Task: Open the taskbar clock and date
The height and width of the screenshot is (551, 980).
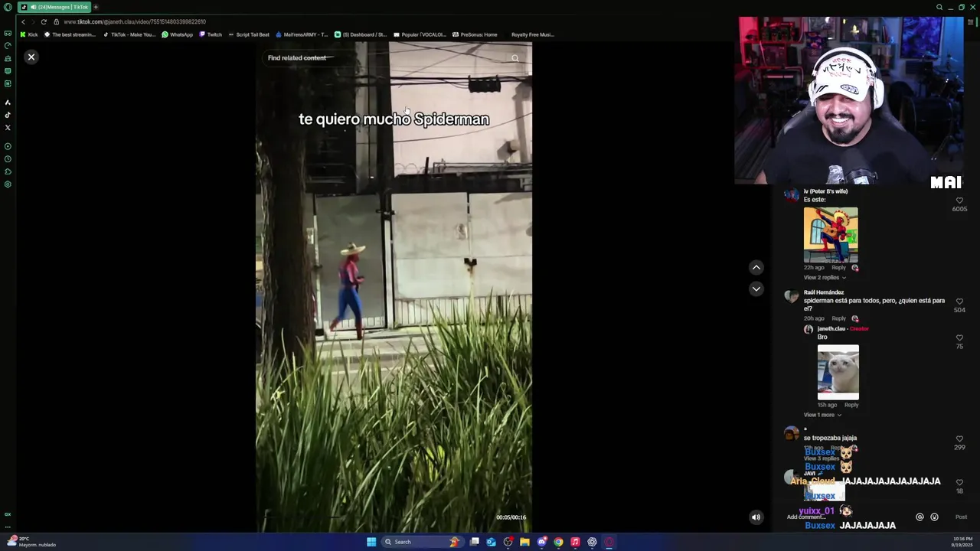Action: pos(962,542)
